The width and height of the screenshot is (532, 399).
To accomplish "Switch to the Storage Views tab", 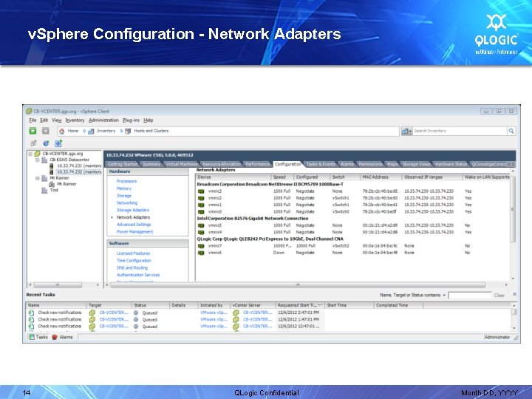I will 416,164.
